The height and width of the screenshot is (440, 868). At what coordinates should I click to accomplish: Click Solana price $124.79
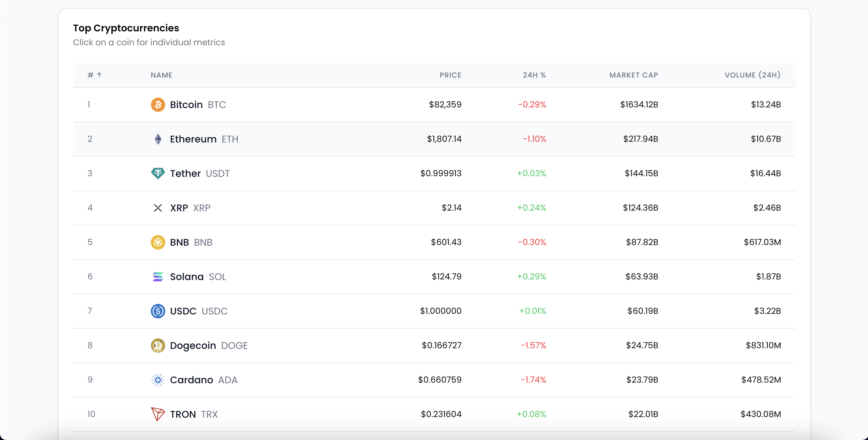446,276
